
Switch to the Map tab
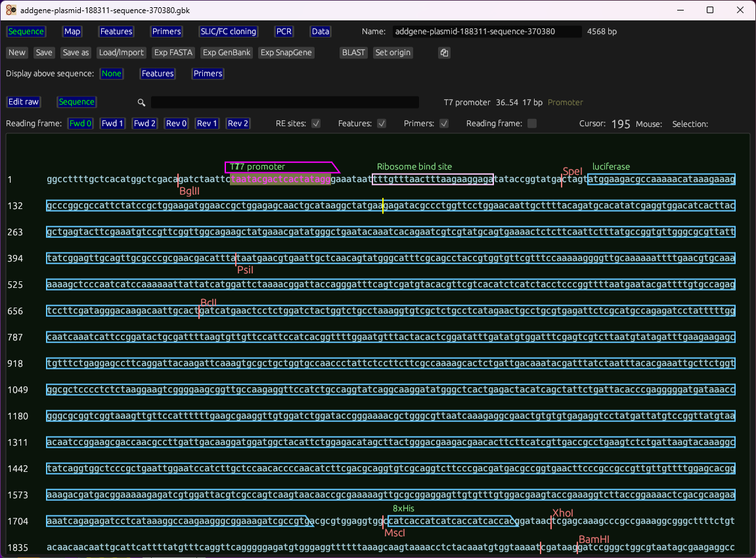click(72, 32)
